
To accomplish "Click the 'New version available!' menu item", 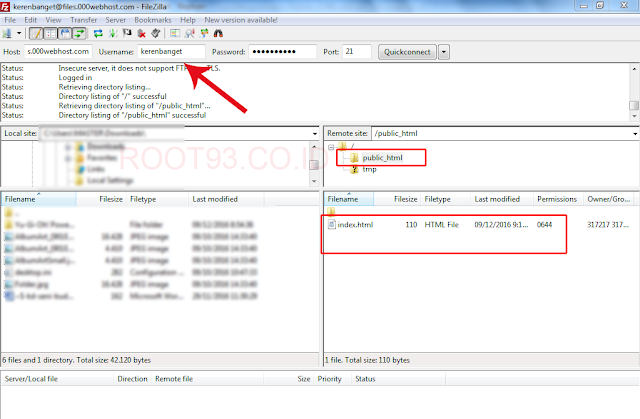I will [x=241, y=20].
